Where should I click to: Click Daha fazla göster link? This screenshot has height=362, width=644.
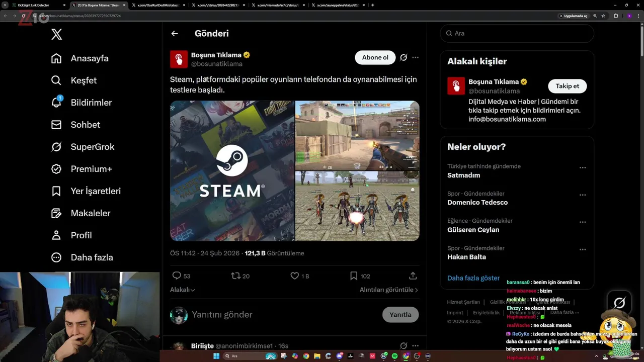pyautogui.click(x=473, y=278)
